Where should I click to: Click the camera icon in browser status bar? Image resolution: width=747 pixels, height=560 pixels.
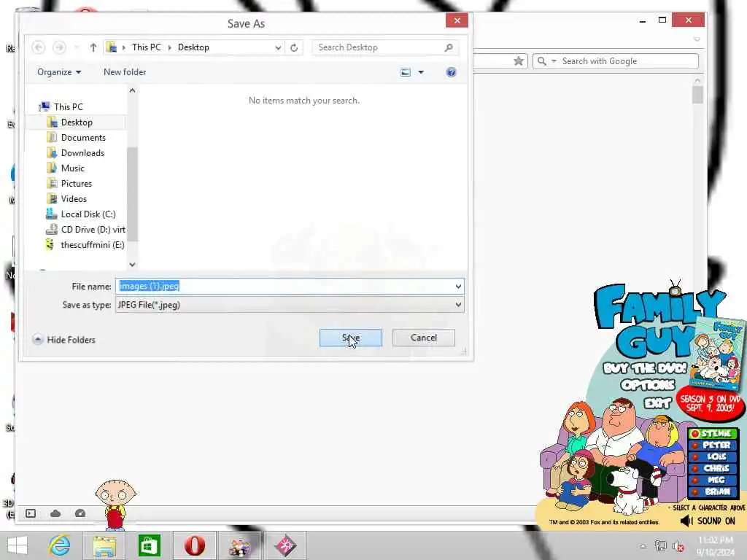[80, 513]
